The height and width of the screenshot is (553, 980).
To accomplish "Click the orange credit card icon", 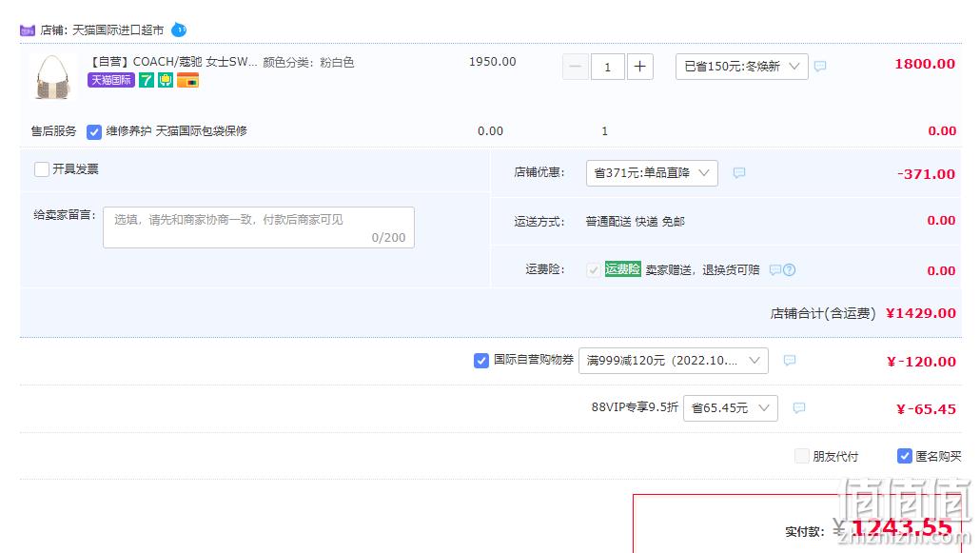I will pyautogui.click(x=187, y=80).
